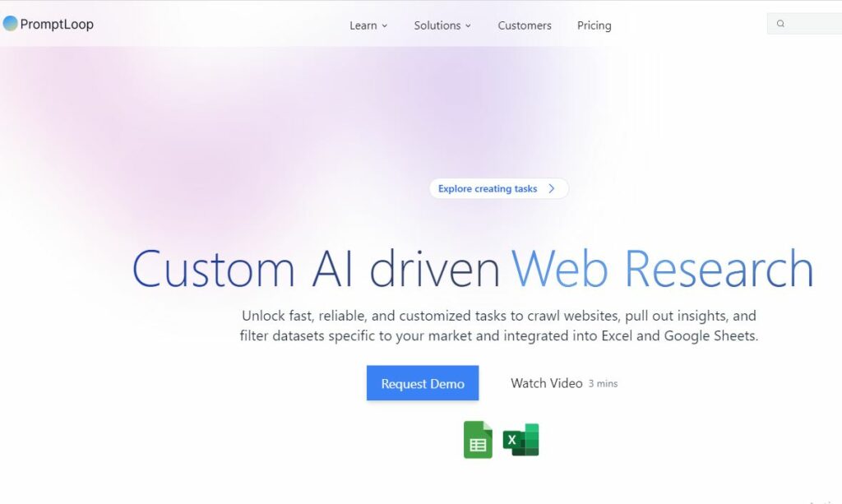
Task: Click the Microsoft Excel icon
Action: [x=520, y=440]
